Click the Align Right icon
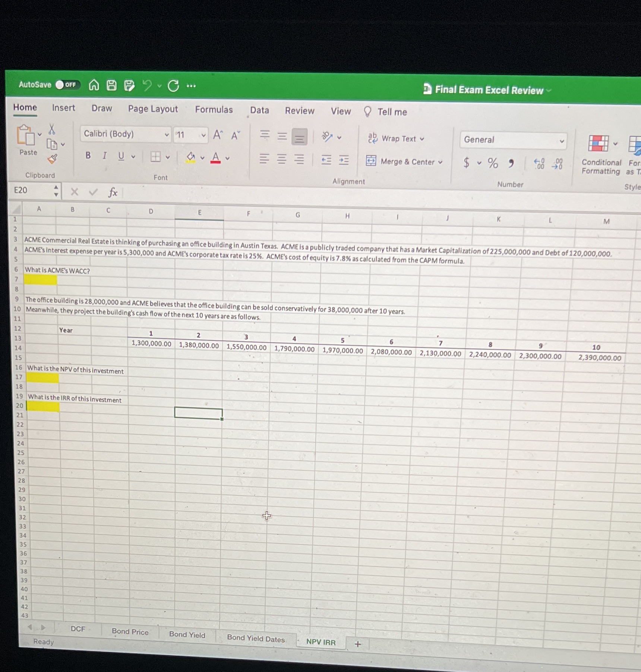 point(299,160)
